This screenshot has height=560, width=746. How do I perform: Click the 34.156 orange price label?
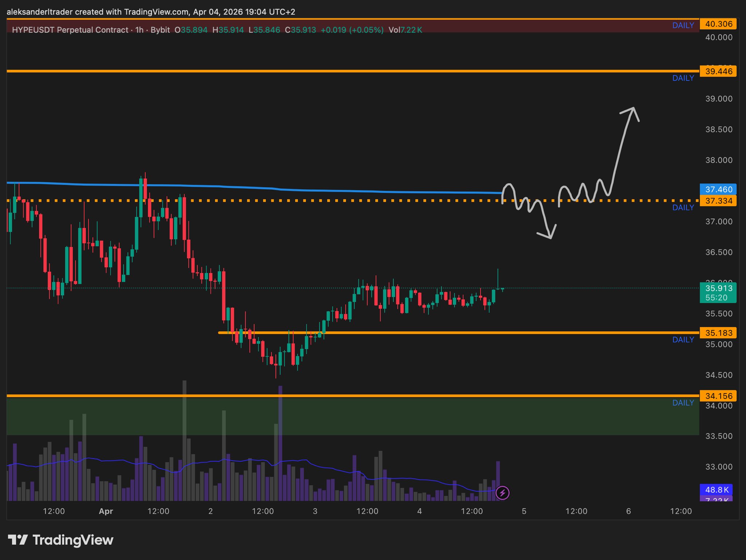click(x=718, y=396)
